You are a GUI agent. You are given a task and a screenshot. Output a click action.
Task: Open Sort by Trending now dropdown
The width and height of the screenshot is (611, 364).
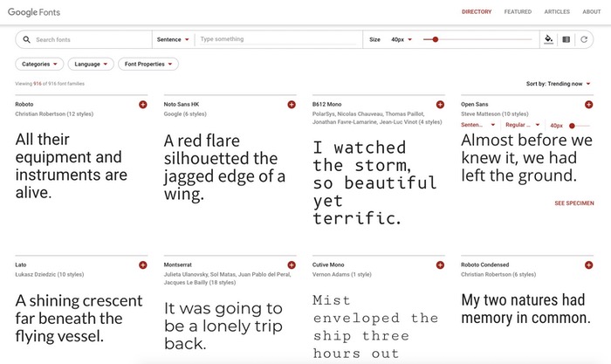[x=558, y=84]
